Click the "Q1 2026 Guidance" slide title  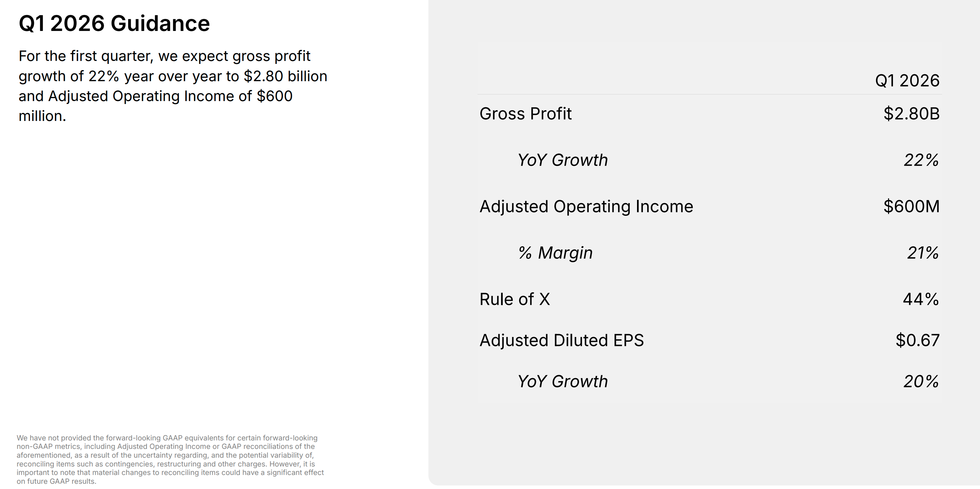point(114,23)
